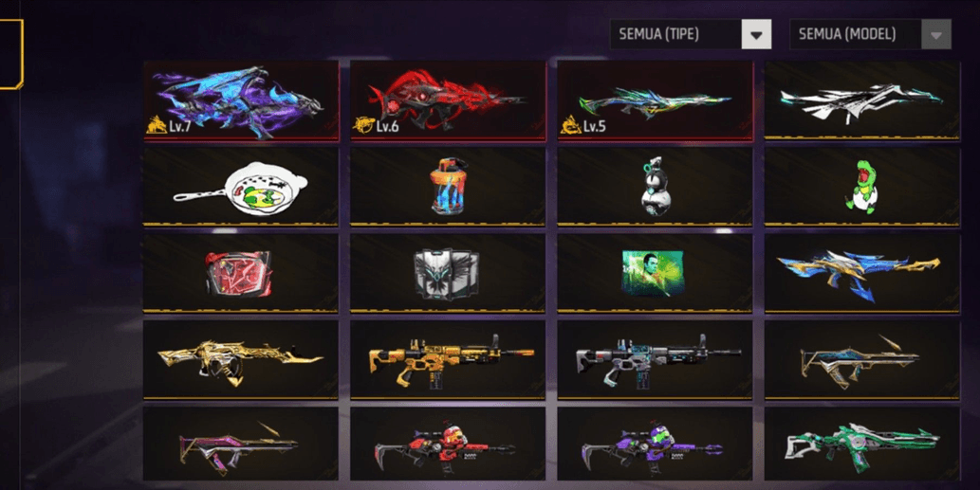This screenshot has height=490, width=980.
Task: Select the Lv.7 blue-purple dragon weapon skin
Action: [241, 100]
